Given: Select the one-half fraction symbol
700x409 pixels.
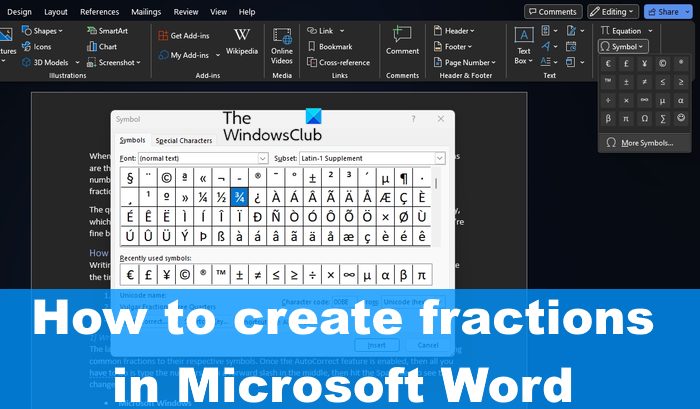Looking at the screenshot, I should tap(221, 197).
